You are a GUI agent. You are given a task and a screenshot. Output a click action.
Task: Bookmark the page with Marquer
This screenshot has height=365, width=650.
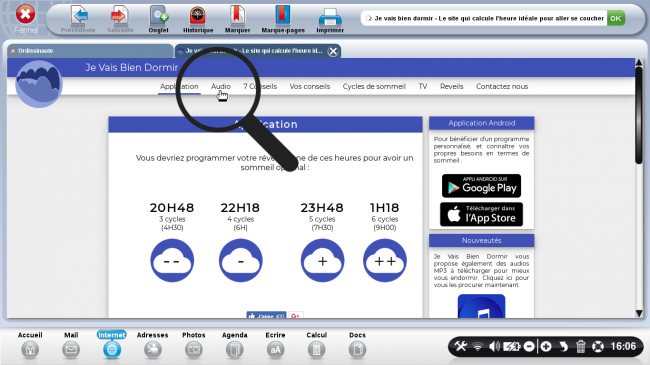[x=237, y=19]
